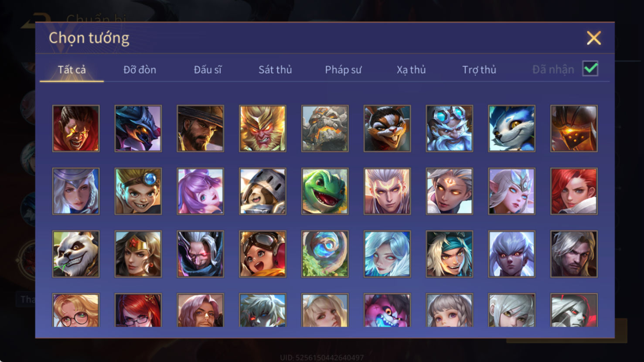Switch to the Trợ thủ tab

click(479, 70)
